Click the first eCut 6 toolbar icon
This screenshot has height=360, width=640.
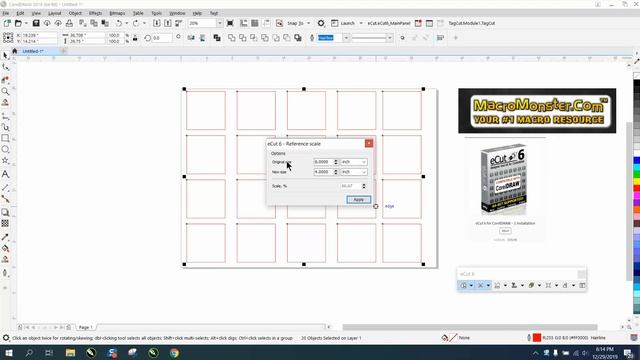464,285
